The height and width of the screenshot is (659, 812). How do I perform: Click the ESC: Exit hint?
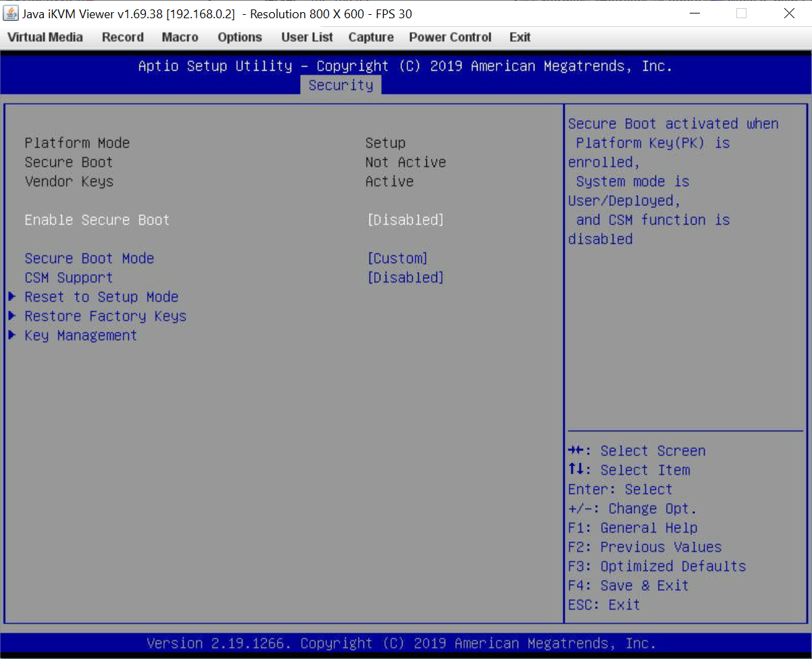point(604,605)
